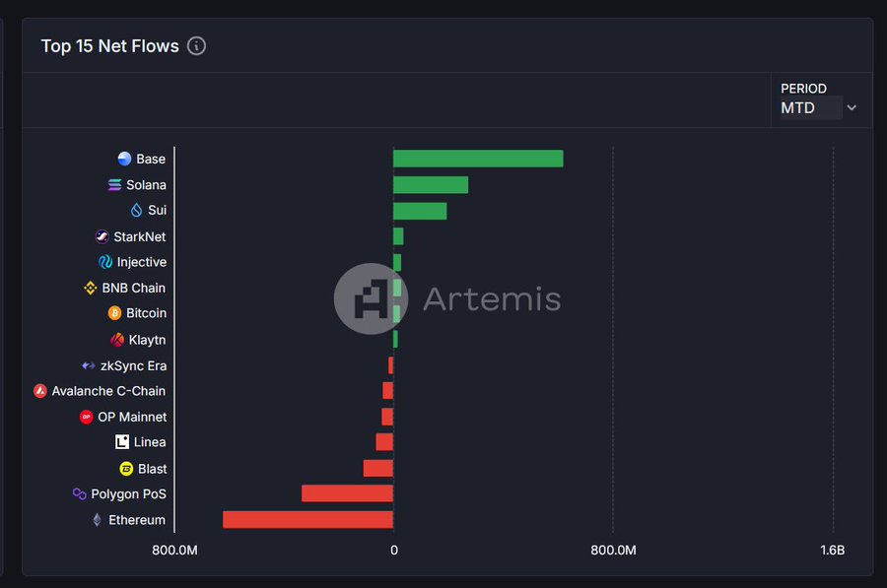Select the Ethereum red outflow bar
This screenshot has width=887, height=588.
point(307,520)
